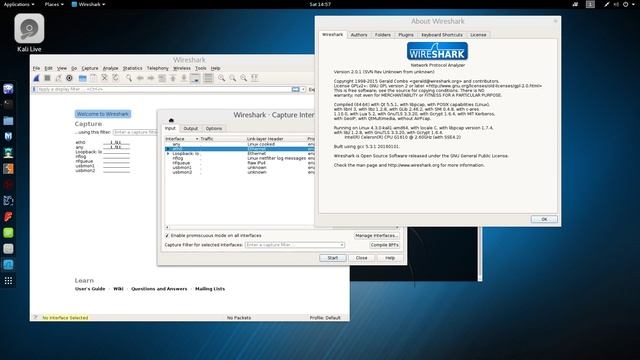The image size is (640, 360).
Task: Open the Mailing Lists link
Action: pos(210,289)
